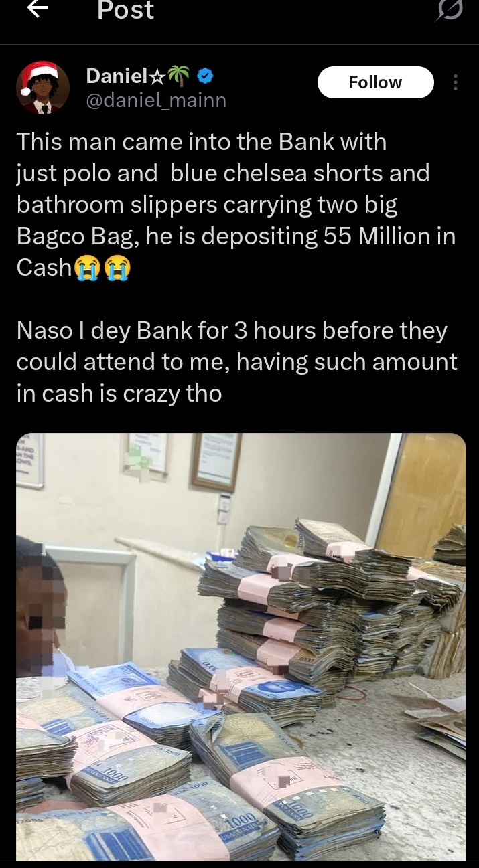Open the slashed-circle icon in the header's corner
This screenshot has height=868, width=479.
pyautogui.click(x=450, y=11)
